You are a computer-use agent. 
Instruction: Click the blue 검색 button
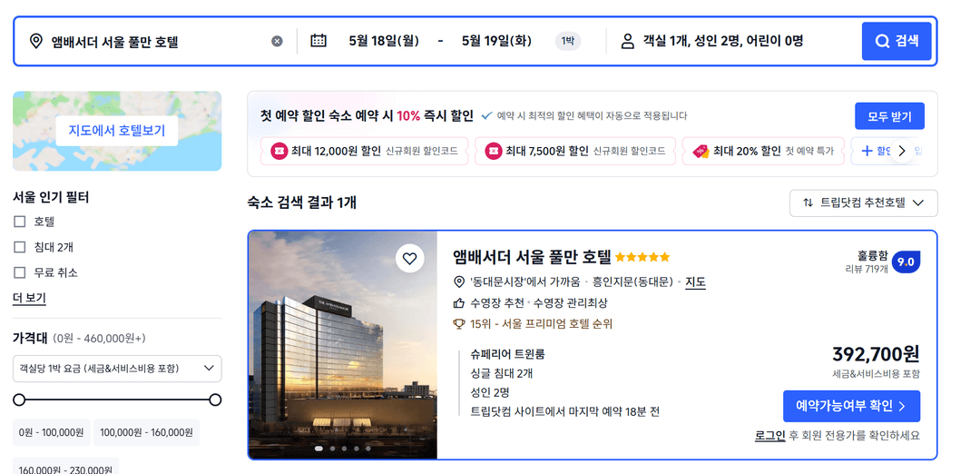click(897, 41)
